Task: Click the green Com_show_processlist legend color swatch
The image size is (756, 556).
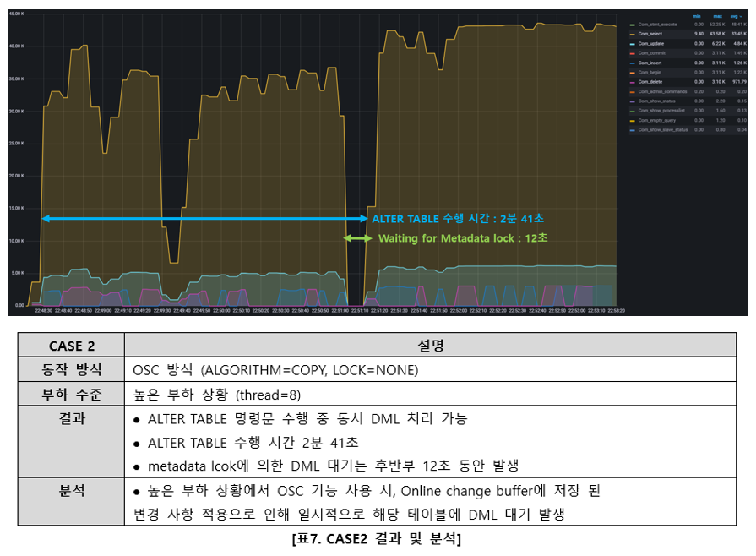Action: 632,111
